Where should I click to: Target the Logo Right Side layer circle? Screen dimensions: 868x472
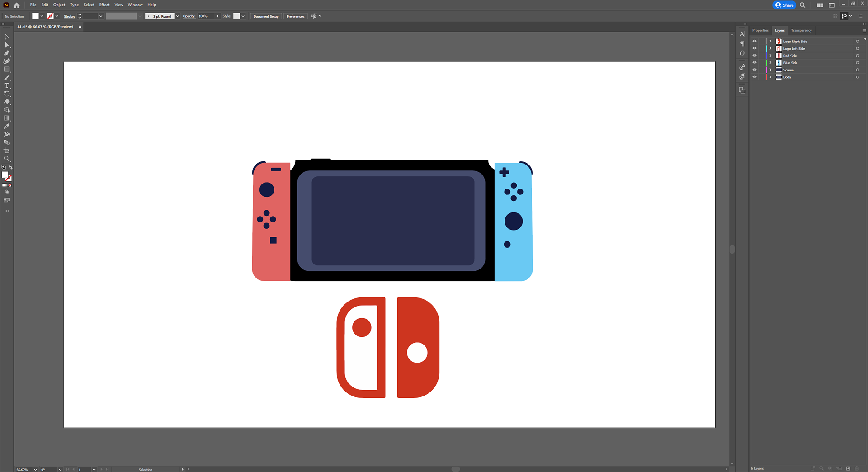click(x=857, y=42)
